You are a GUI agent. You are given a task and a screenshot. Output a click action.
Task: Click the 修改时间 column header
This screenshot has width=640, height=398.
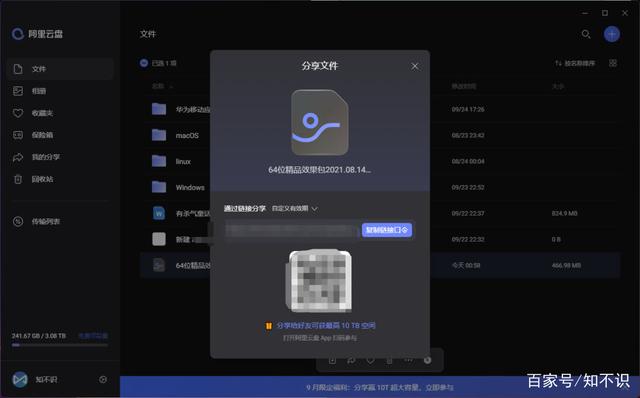click(464, 86)
